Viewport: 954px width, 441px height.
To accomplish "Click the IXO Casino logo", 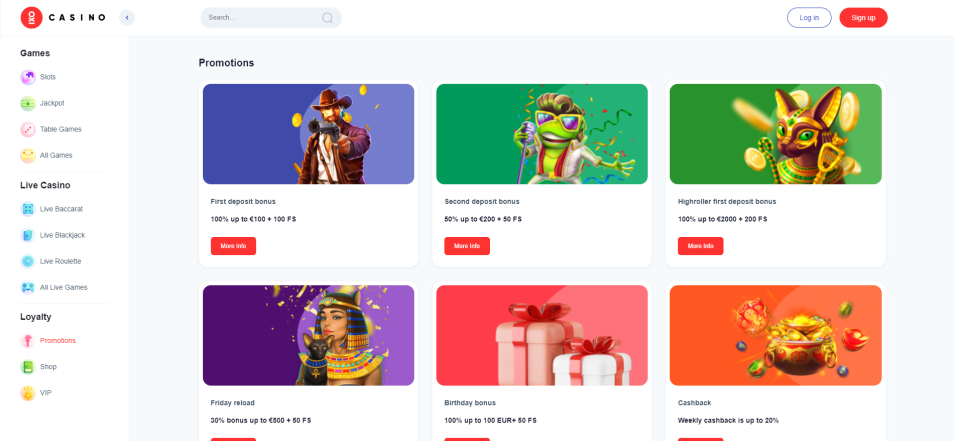I will pyautogui.click(x=63, y=18).
